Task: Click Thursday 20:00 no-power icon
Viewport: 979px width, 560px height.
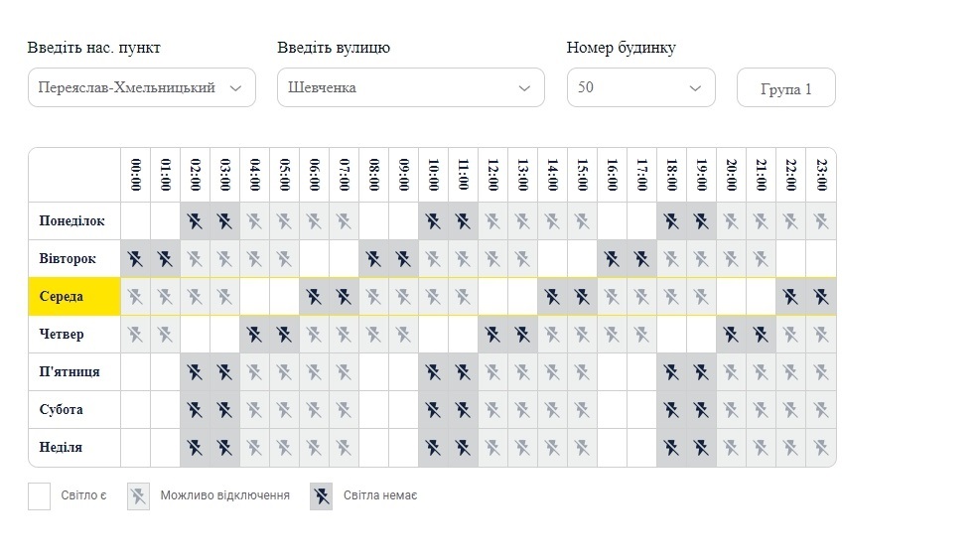Action: (731, 335)
